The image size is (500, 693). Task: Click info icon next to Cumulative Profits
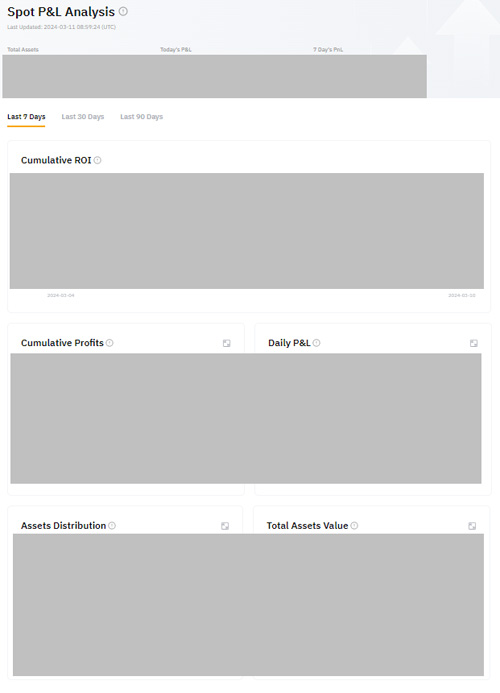click(x=110, y=343)
